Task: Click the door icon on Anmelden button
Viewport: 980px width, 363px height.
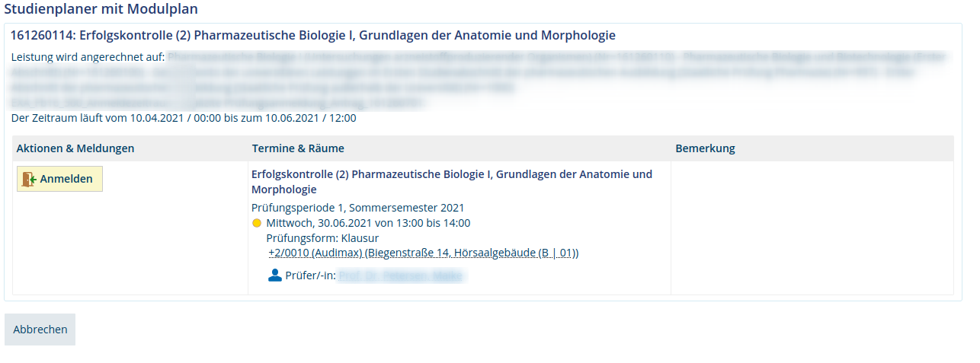Action: tap(29, 179)
